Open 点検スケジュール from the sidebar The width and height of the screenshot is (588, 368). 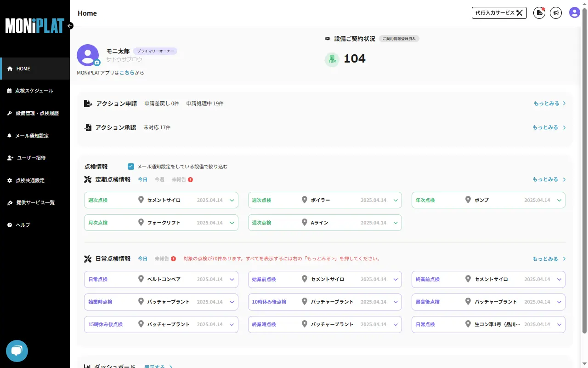click(34, 91)
